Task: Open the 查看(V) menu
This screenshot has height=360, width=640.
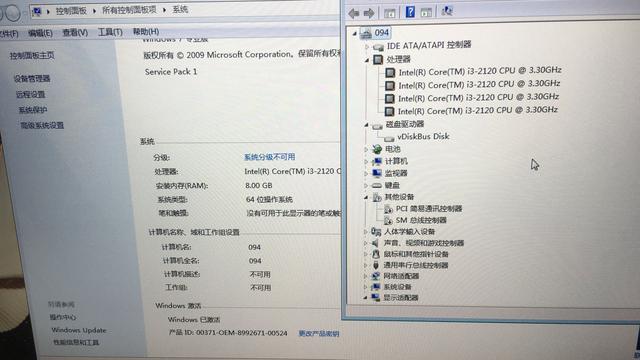Action: (75, 32)
